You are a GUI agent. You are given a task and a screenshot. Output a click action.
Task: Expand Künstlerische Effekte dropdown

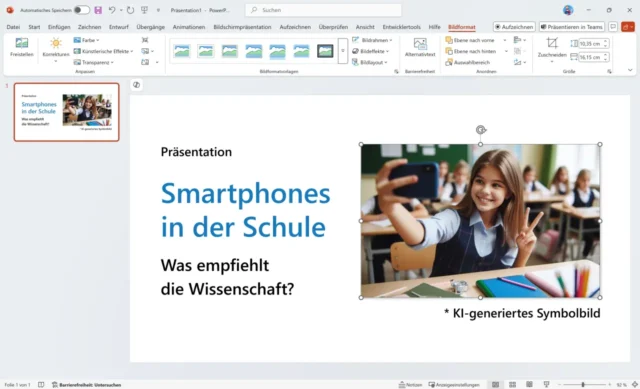coord(103,51)
